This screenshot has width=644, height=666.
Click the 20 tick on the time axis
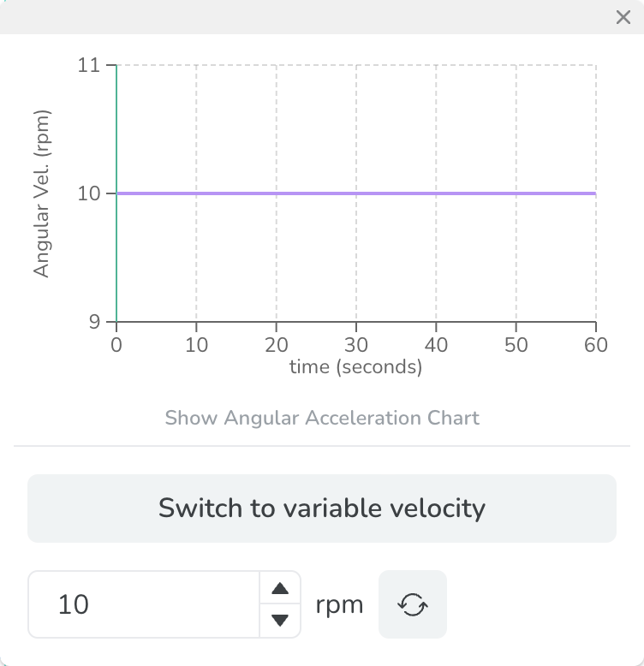coord(276,345)
